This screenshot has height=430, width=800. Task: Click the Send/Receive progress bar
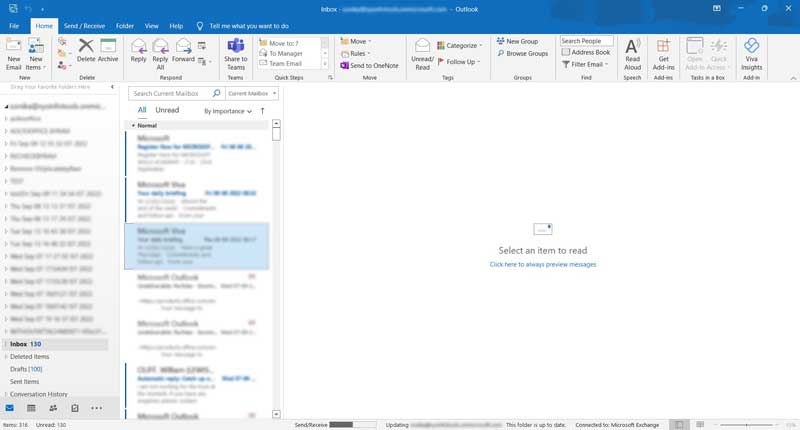(x=353, y=424)
